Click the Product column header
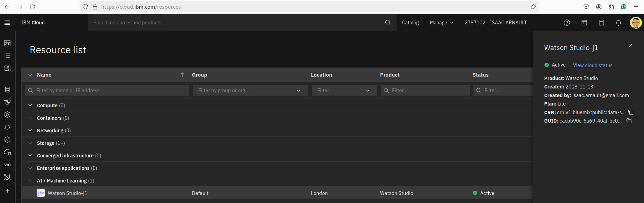Viewport: 644px width, 203px height. [x=390, y=75]
